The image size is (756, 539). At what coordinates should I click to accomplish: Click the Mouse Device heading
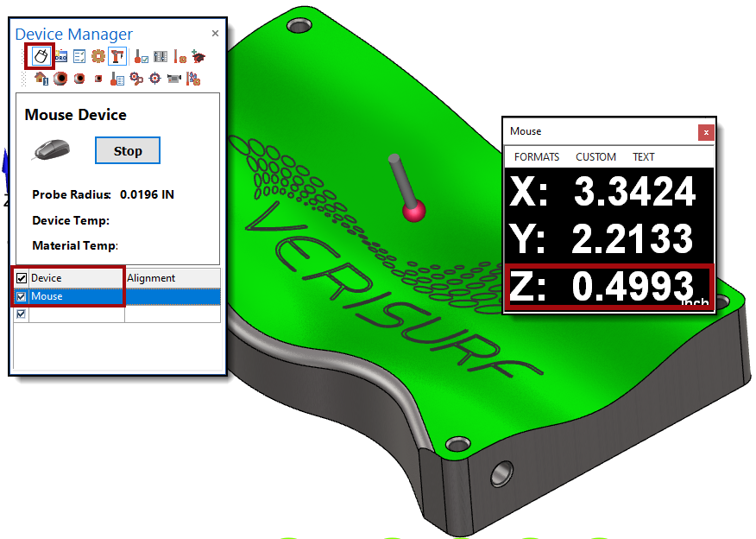(x=76, y=115)
